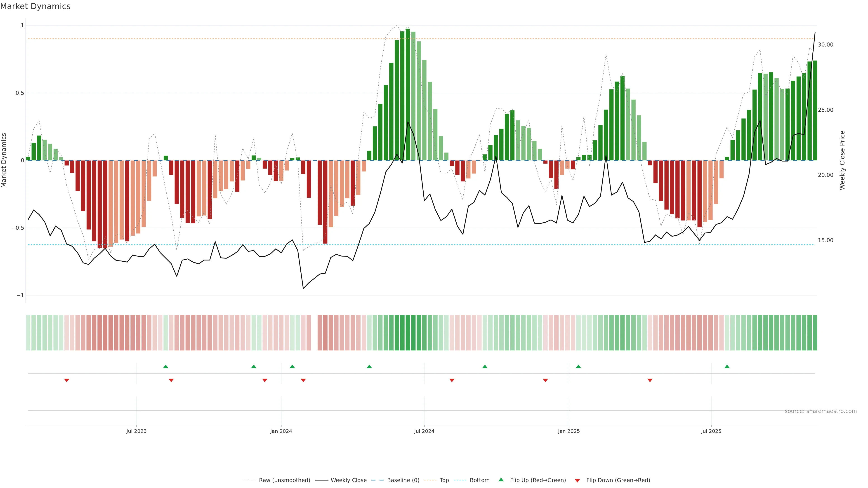Select the Flip Up marker after Jan 2025
Image resolution: width=868 pixels, height=488 pixels.
(578, 366)
